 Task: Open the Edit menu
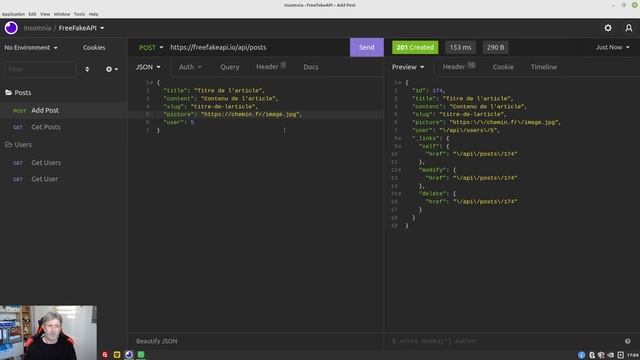(x=32, y=14)
